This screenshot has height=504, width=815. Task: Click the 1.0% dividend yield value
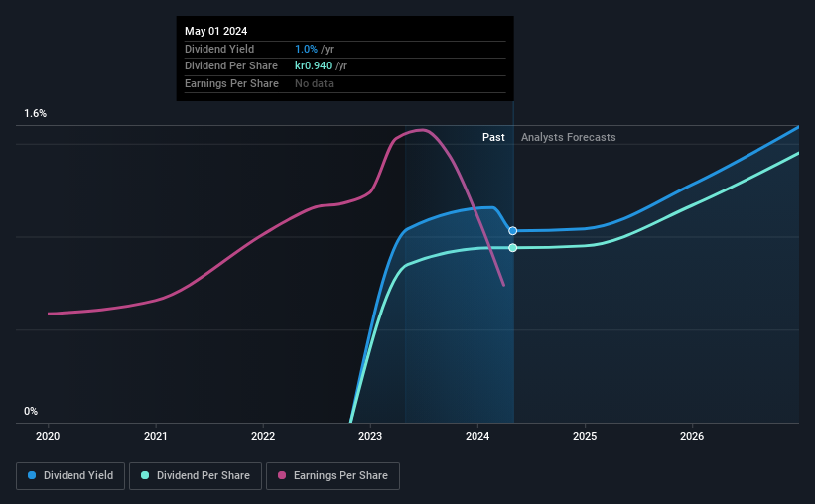pos(306,49)
